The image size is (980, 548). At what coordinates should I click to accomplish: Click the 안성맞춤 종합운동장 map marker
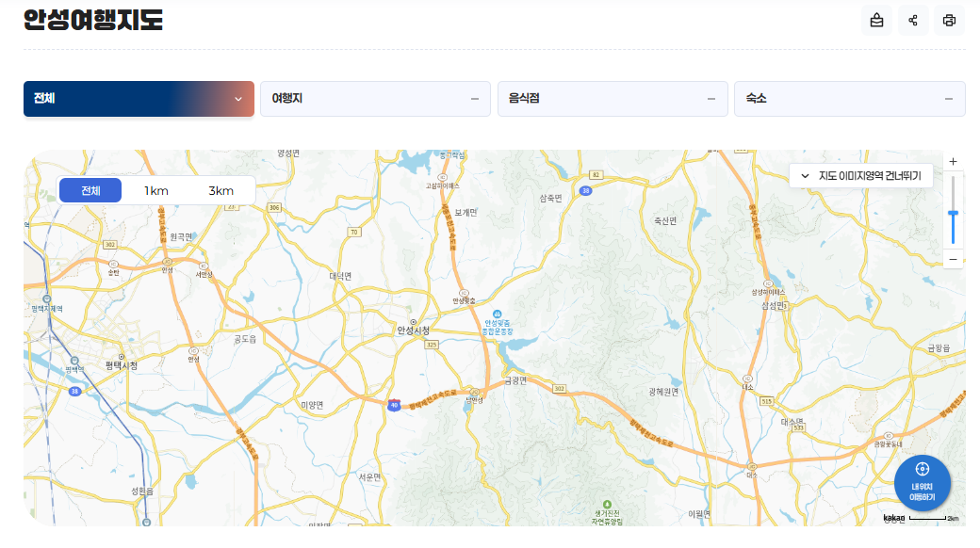(x=498, y=314)
